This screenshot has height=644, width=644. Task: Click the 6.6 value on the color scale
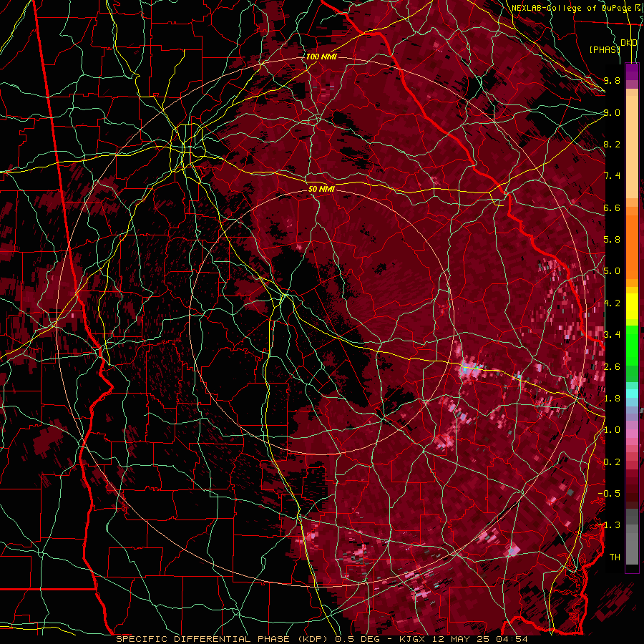click(x=612, y=208)
